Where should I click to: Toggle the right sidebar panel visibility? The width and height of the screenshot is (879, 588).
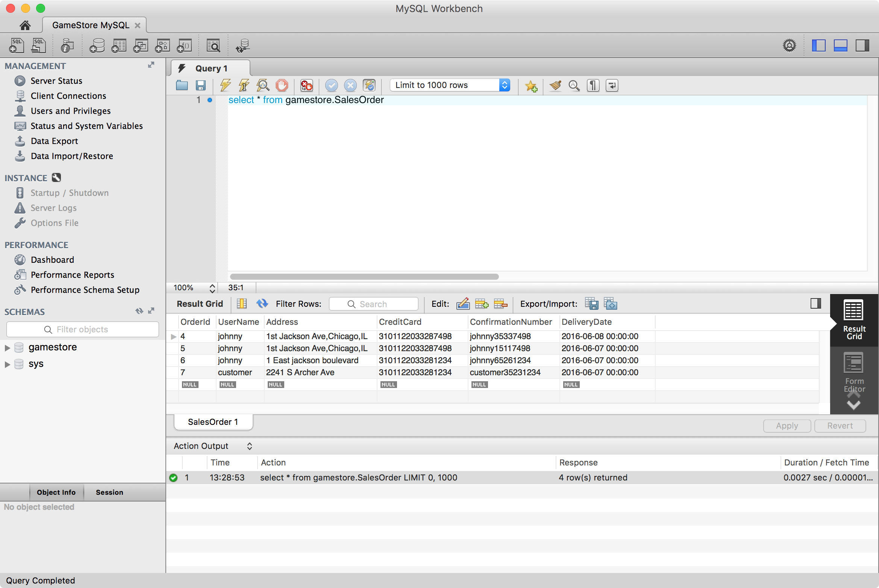click(862, 45)
